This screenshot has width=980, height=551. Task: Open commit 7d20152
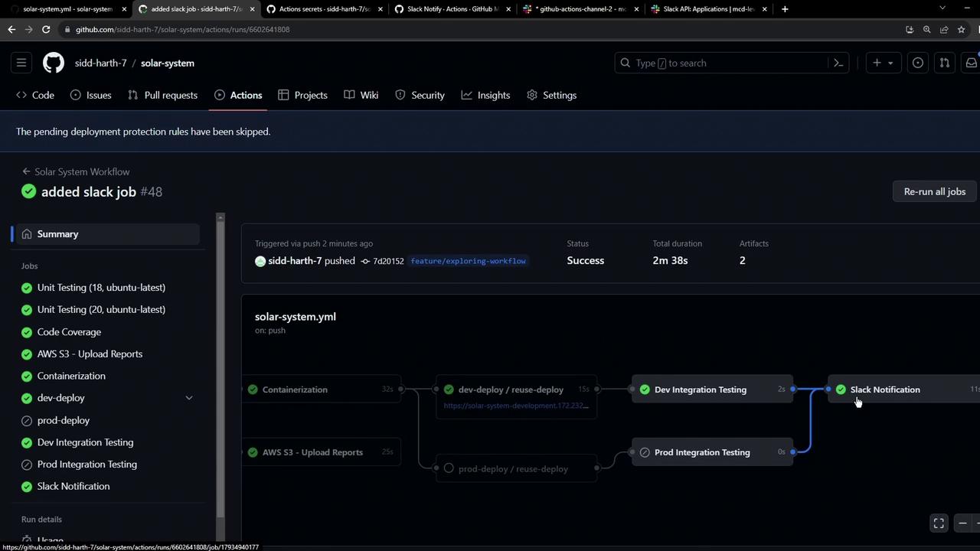[388, 261]
